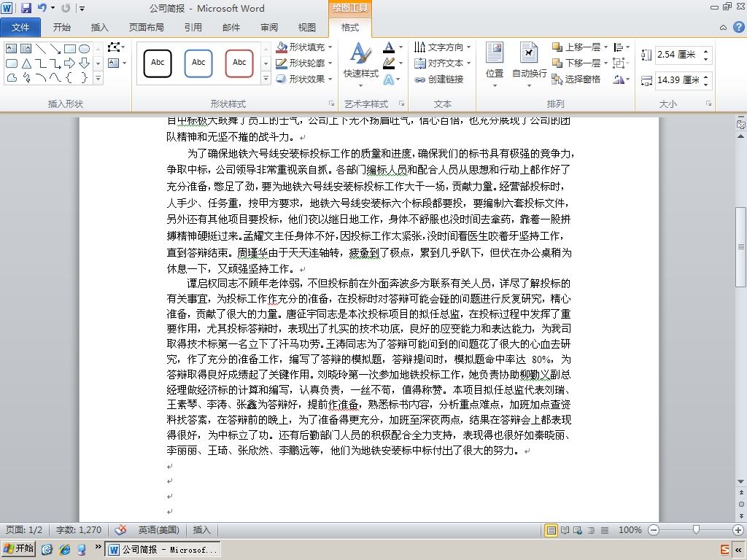This screenshot has height=560, width=747.
Task: Decrease shape width with down spinner
Action: 706,84
